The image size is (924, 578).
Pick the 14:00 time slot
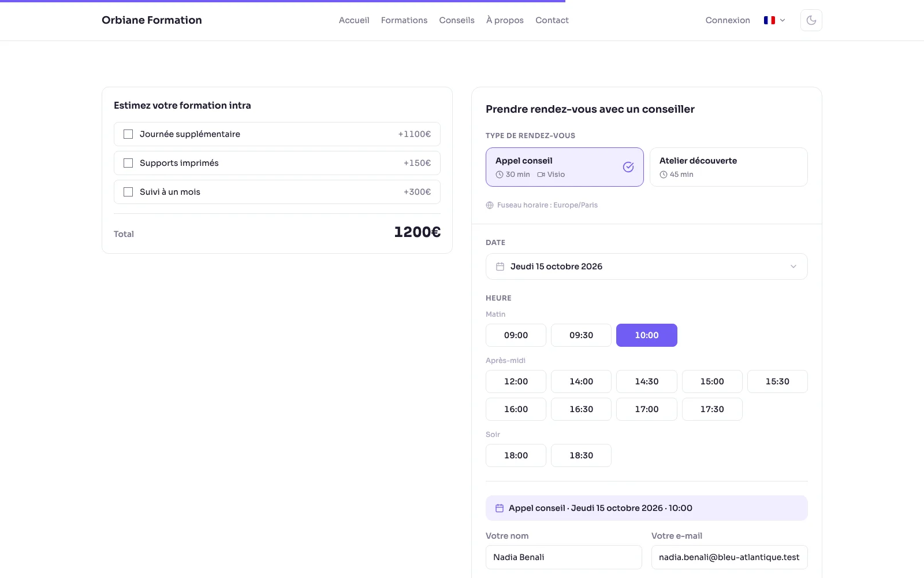581,381
